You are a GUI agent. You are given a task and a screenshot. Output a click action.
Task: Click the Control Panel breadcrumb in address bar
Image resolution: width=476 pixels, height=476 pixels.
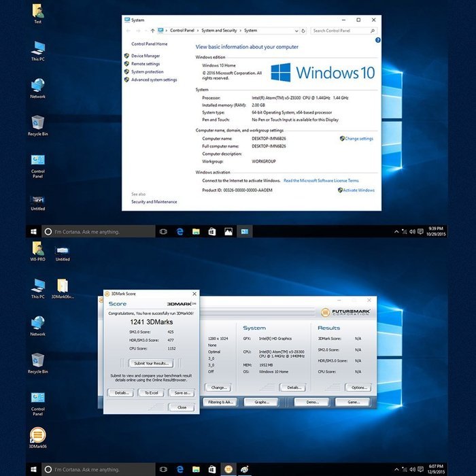pyautogui.click(x=182, y=31)
